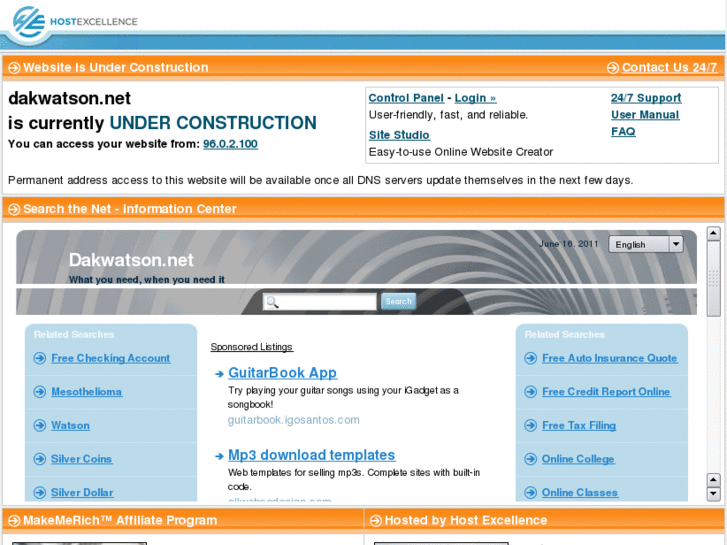Click the Sponsored Listings heading
The width and height of the screenshot is (727, 545).
pyautogui.click(x=251, y=347)
